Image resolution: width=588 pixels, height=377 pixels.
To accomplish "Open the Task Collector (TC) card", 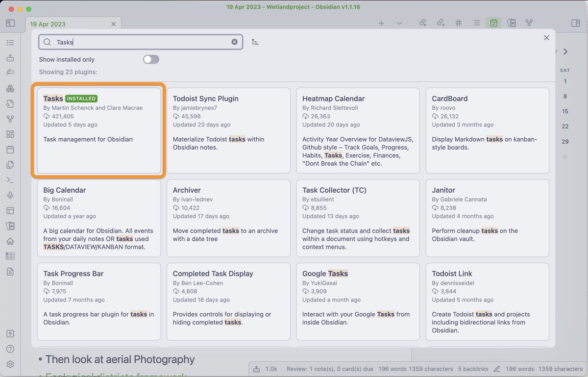I will (358, 218).
